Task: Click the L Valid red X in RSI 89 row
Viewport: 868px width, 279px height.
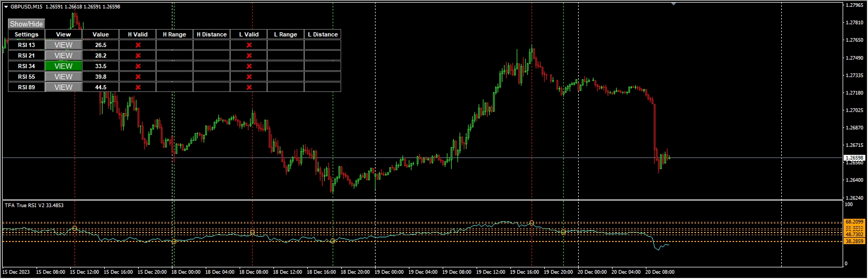Action: click(x=249, y=88)
